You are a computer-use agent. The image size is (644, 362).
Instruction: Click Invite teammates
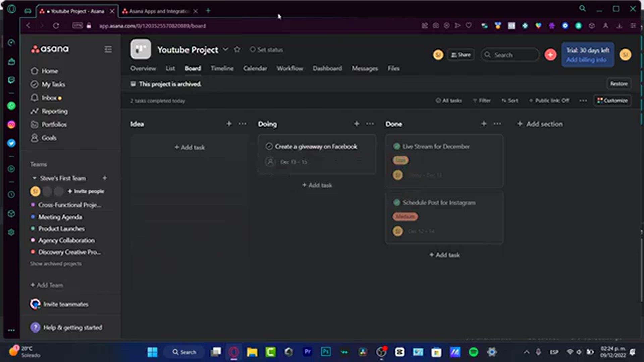tap(59, 304)
